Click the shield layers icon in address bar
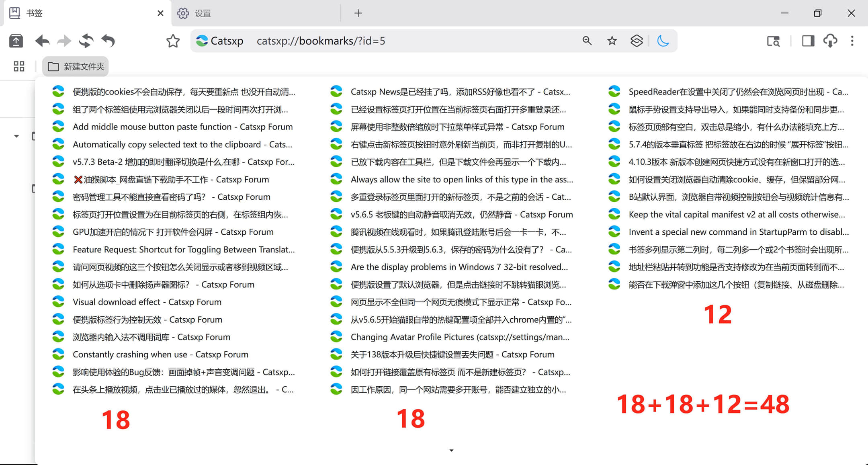The image size is (868, 465). point(637,41)
